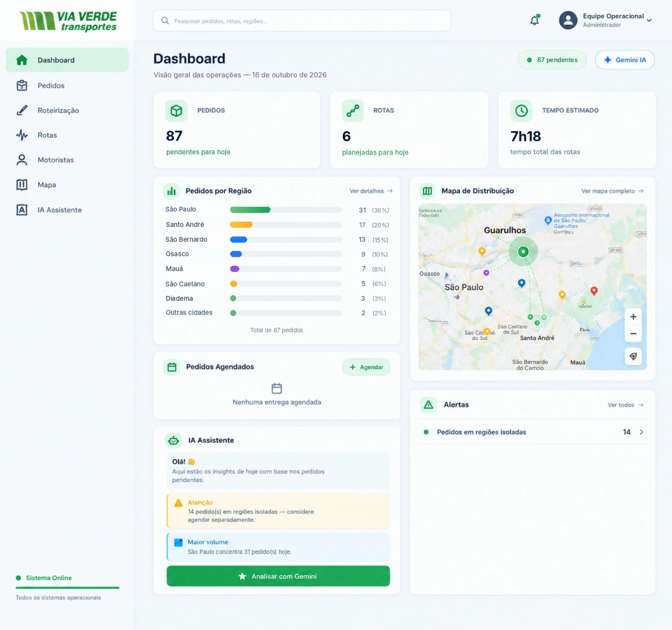
Task: Click the bar chart icon beside Pedidos por Região
Action: [x=171, y=191]
